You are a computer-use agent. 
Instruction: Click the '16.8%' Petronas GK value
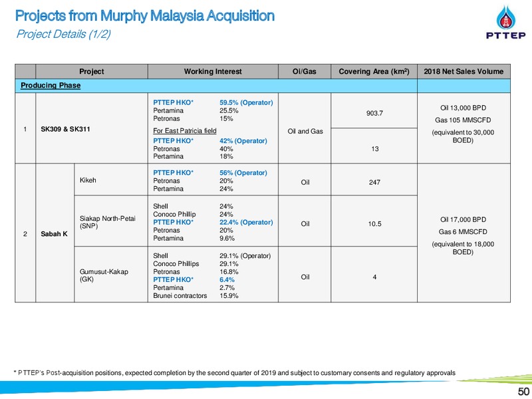(229, 272)
